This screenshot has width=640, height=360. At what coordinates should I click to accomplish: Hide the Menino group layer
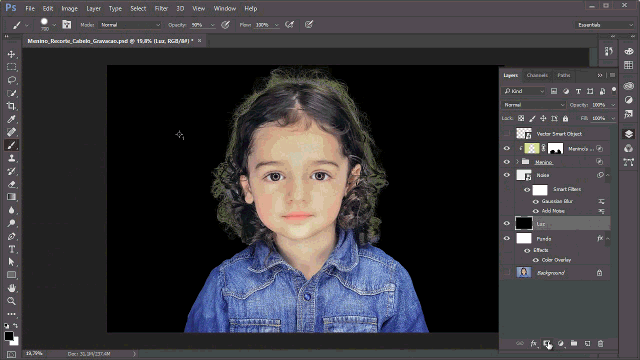tap(507, 162)
